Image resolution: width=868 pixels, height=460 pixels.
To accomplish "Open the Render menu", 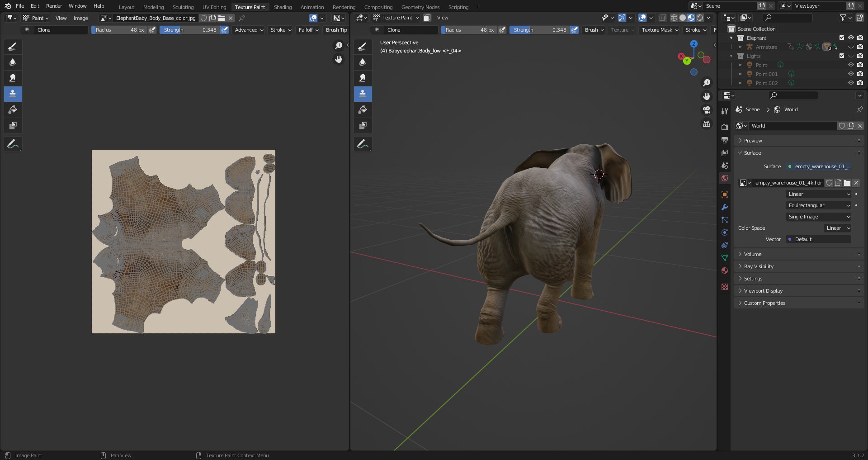I will coord(54,6).
